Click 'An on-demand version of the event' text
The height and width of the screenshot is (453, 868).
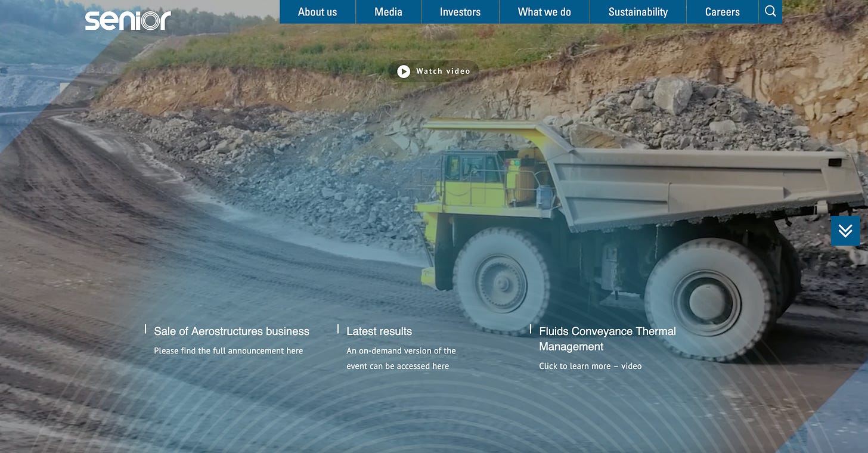[x=401, y=358]
